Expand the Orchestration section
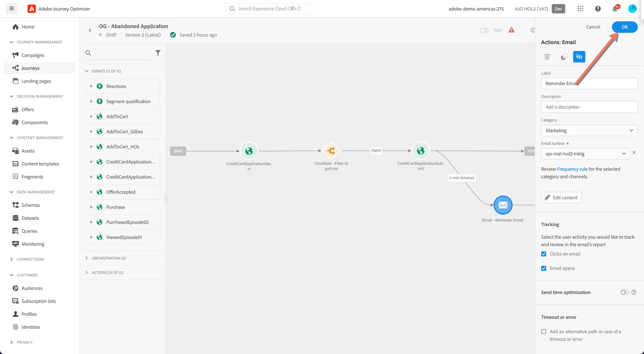The width and height of the screenshot is (644, 354). [87, 258]
